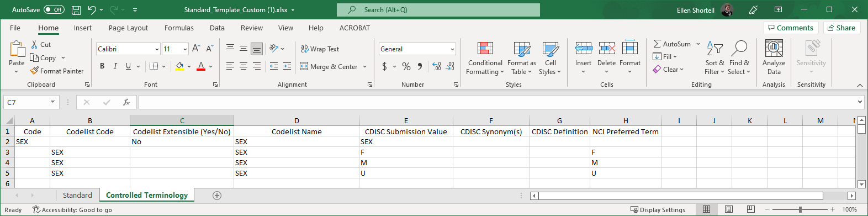868x216 pixels.
Task: Open Conditional Formatting menu
Action: [x=485, y=58]
